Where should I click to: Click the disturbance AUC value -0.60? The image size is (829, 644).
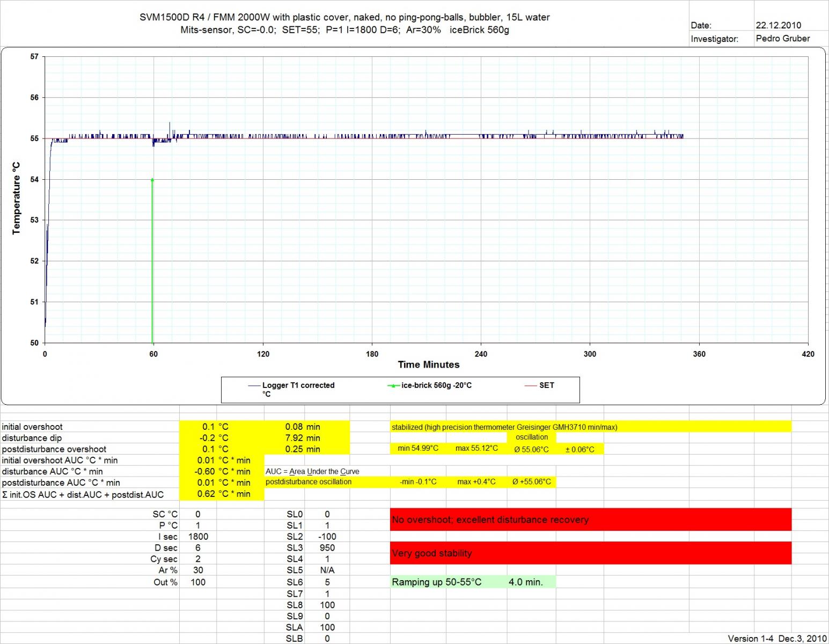point(204,471)
